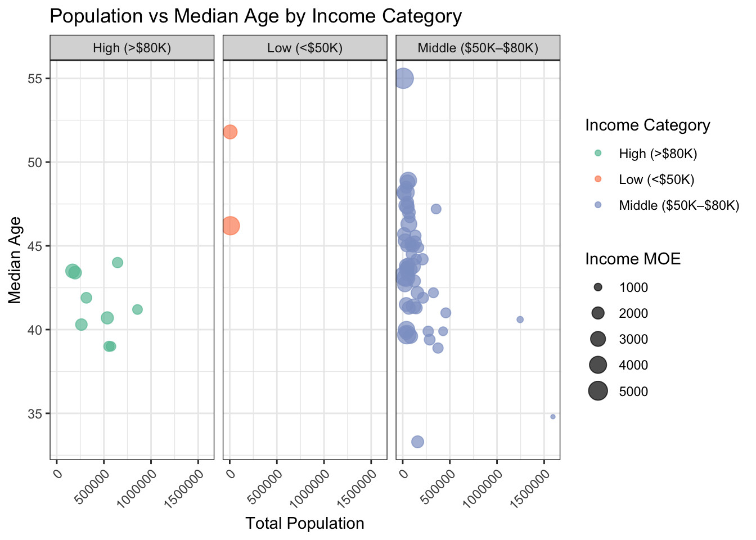
Task: Click the Middle ($50K–$80K) facet header
Action: pyautogui.click(x=478, y=48)
